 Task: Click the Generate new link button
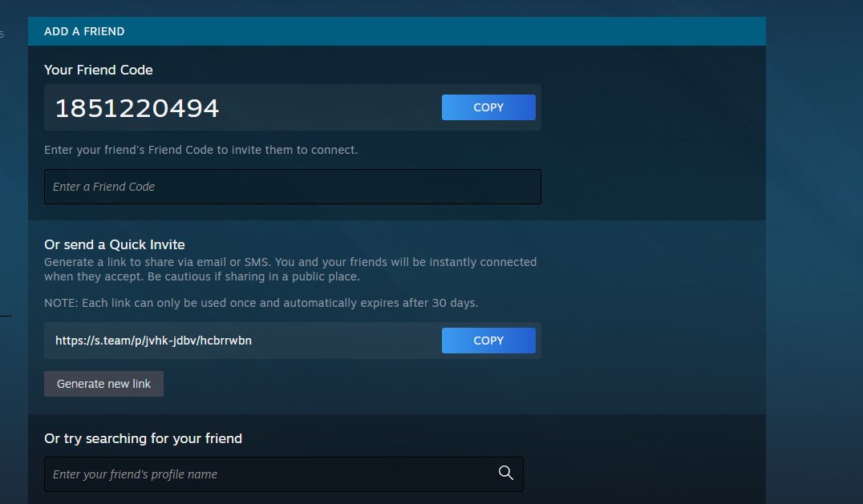click(x=103, y=384)
